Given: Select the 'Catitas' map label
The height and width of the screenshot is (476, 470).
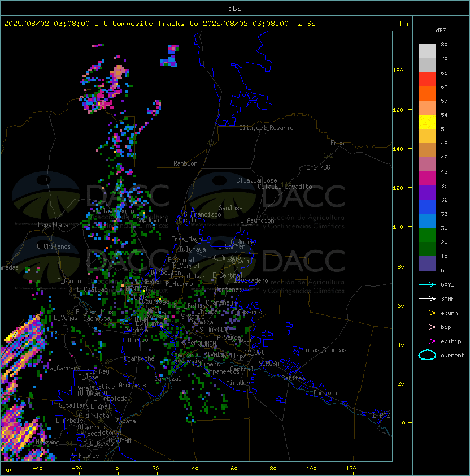Looking at the screenshot, I should (293, 378).
